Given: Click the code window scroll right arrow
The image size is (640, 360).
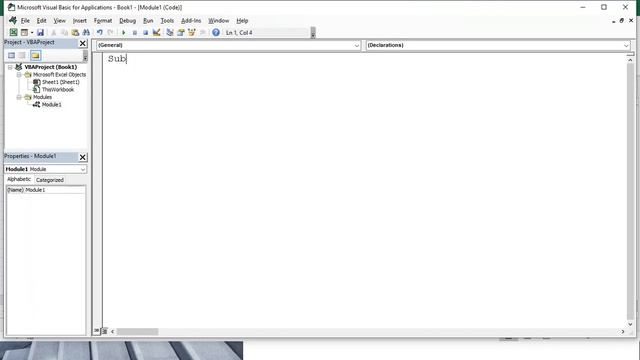Looking at the screenshot, I should pos(622,332).
